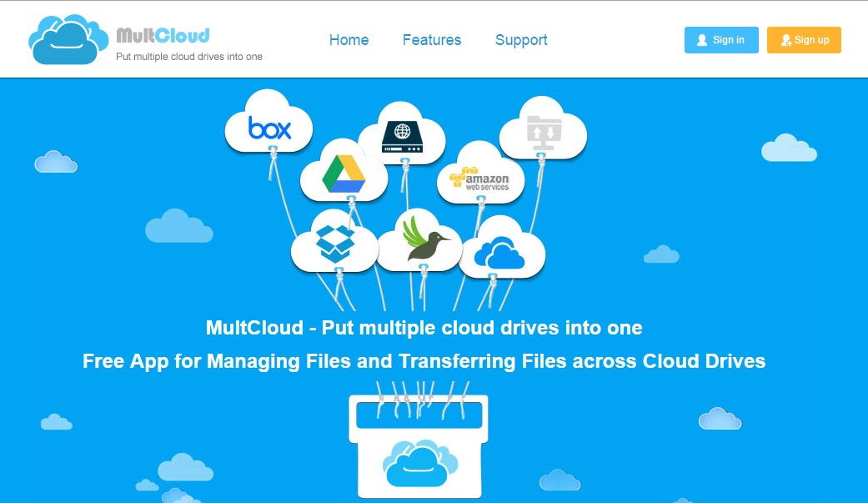Select the hummingbird SugarSync cloud icon
The height and width of the screenshot is (503, 868).
(x=420, y=241)
